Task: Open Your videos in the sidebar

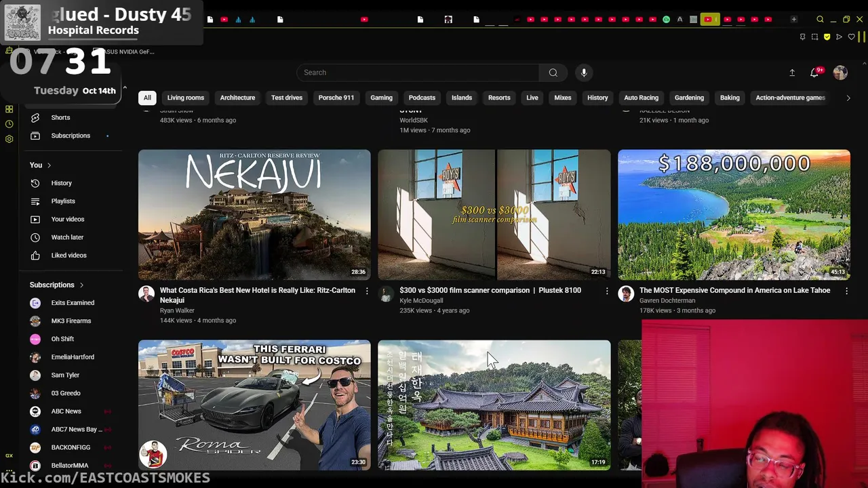Action: tap(71, 219)
